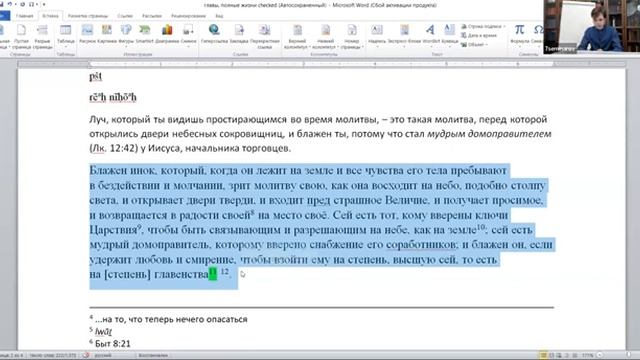Click the zoom-out minus button in status bar

pyautogui.click(x=600, y=356)
